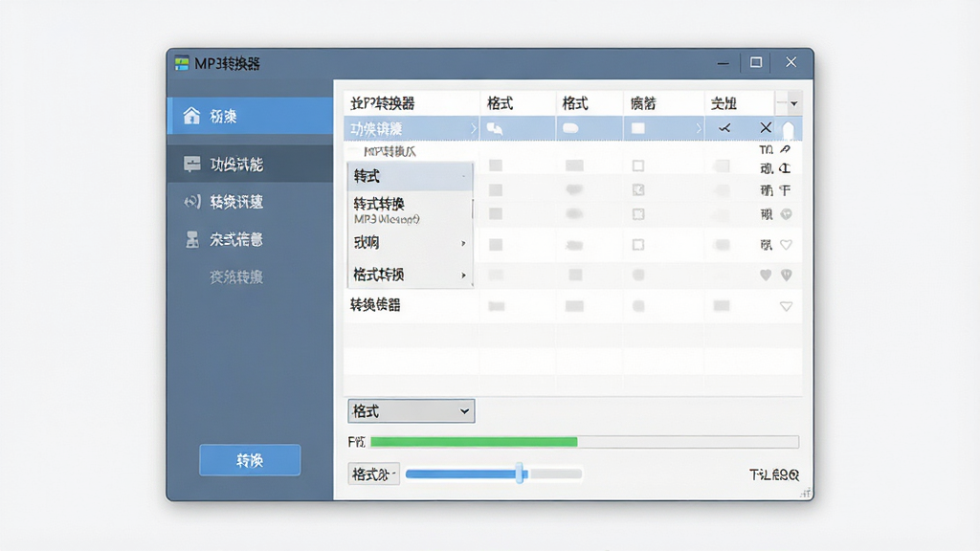Screen dimensions: 980x551
Task: Click the MP3转换器 app icon in title bar
Action: [182, 64]
